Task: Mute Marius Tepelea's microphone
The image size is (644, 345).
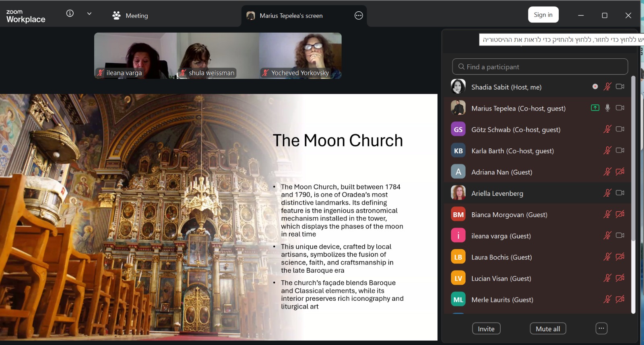Action: tap(607, 108)
